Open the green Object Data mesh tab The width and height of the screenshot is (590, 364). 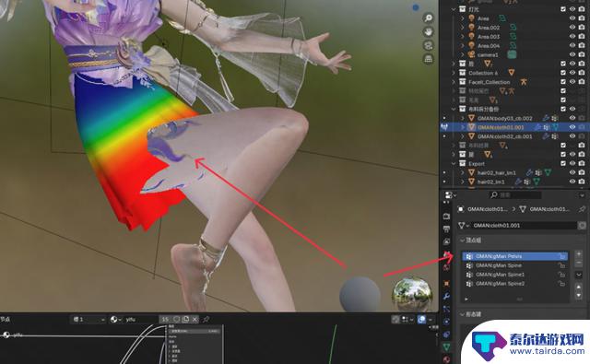click(x=446, y=347)
